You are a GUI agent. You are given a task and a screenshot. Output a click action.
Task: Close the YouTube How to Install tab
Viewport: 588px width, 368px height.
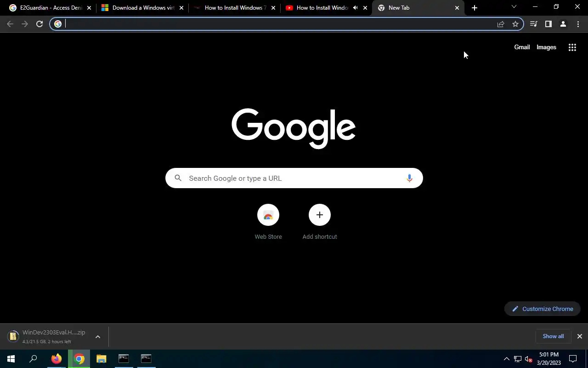[x=365, y=8]
